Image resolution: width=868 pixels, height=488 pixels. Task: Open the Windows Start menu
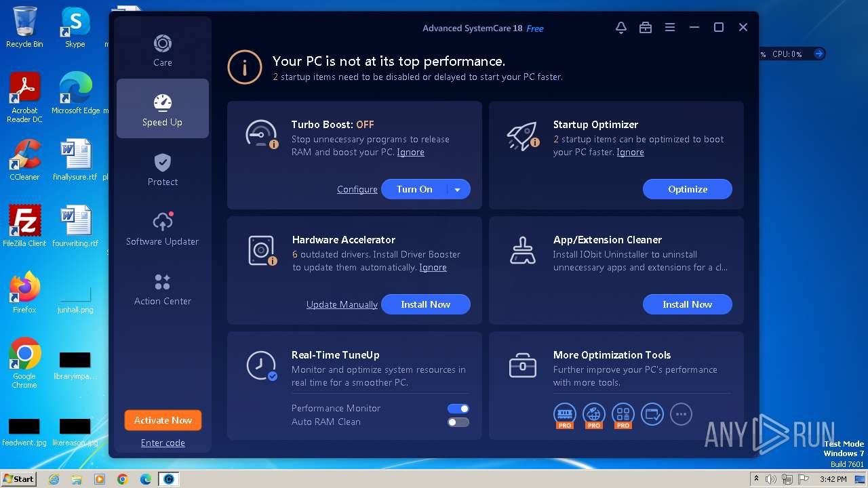18,479
